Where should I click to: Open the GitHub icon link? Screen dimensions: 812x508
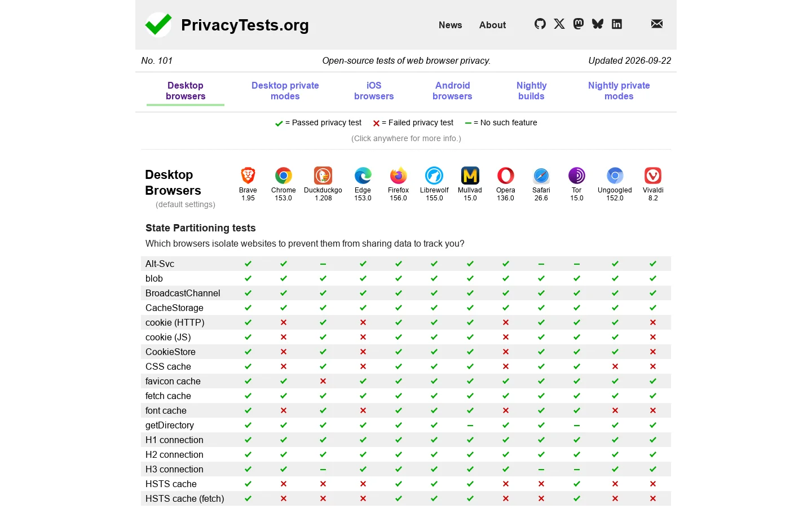(x=540, y=24)
